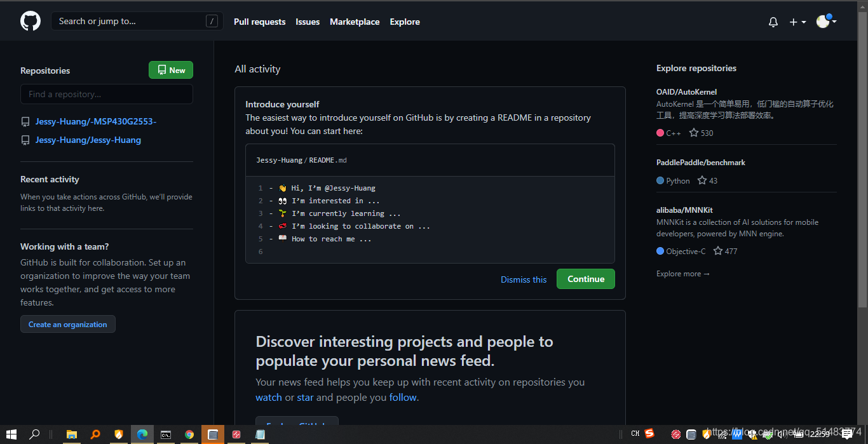This screenshot has height=444, width=868.
Task: Click the Objective-C language color dot
Action: coord(660,252)
